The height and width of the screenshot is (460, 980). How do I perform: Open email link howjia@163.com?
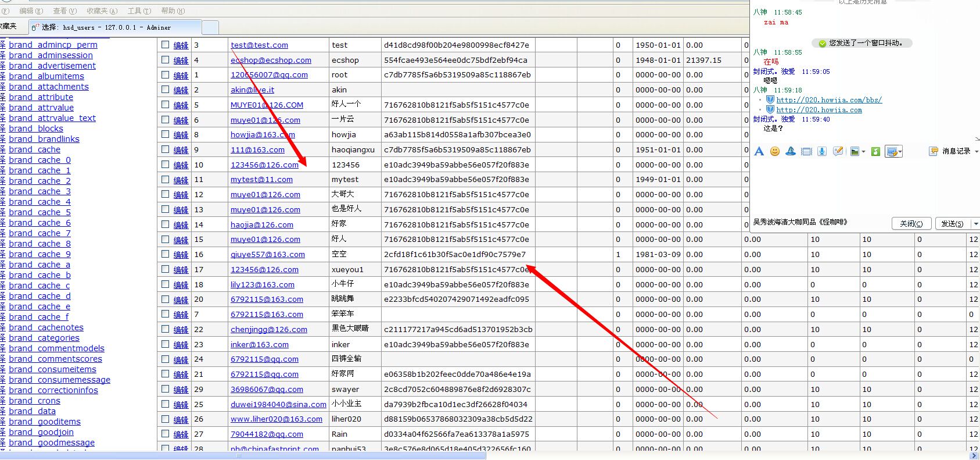point(263,134)
